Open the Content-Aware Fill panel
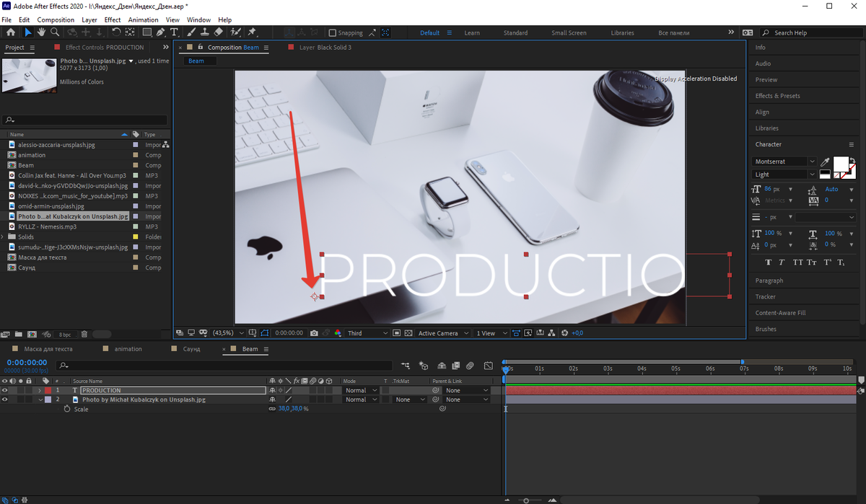Image resolution: width=866 pixels, height=504 pixels. (780, 313)
